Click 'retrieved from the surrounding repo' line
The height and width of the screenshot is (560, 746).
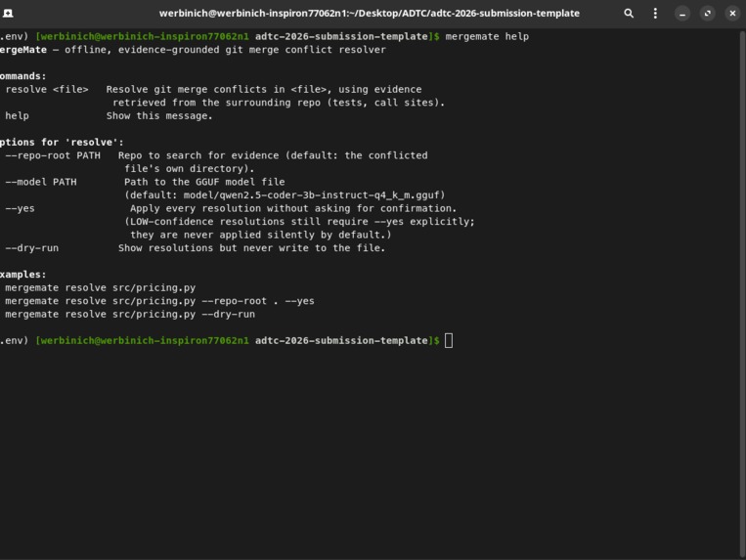(279, 103)
